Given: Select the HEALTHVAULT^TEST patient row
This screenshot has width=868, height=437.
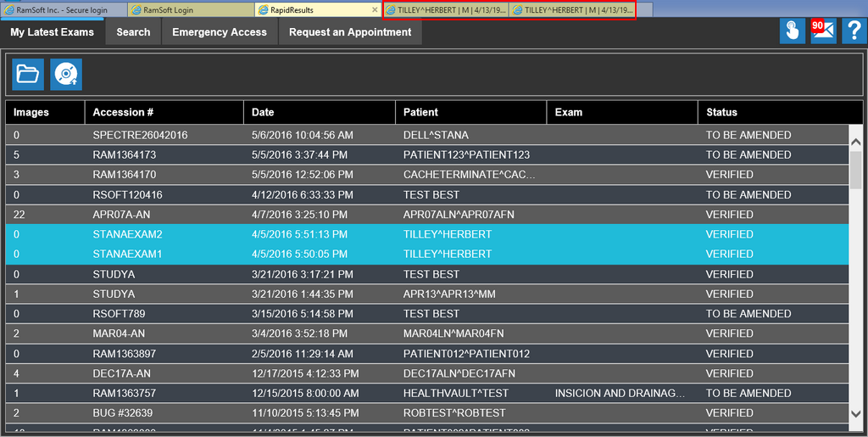Looking at the screenshot, I should tap(455, 393).
